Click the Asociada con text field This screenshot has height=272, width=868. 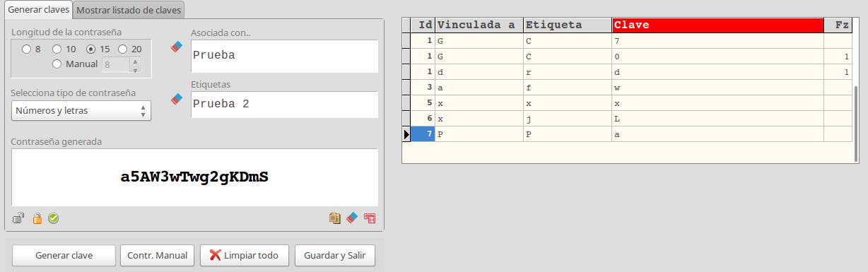pyautogui.click(x=284, y=55)
